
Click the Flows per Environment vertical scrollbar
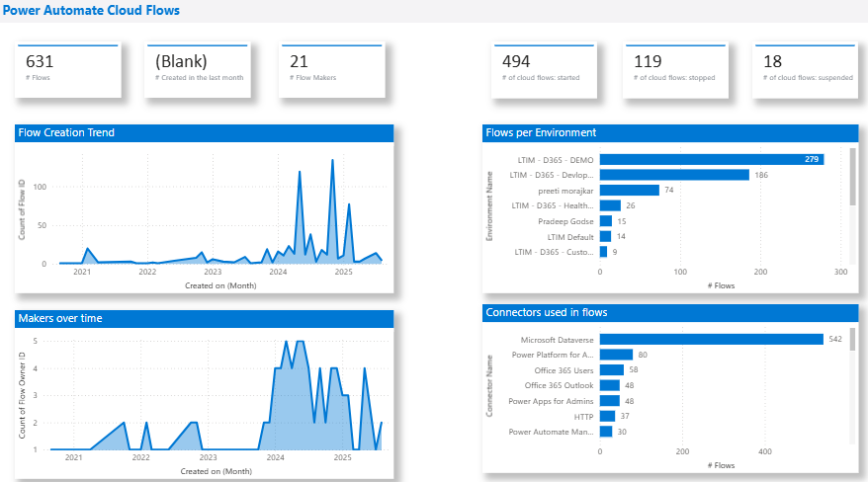tap(852, 178)
